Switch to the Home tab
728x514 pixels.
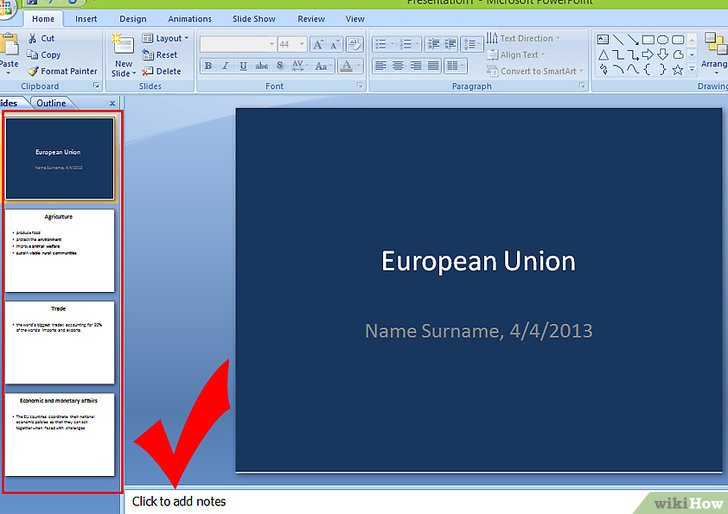click(43, 19)
